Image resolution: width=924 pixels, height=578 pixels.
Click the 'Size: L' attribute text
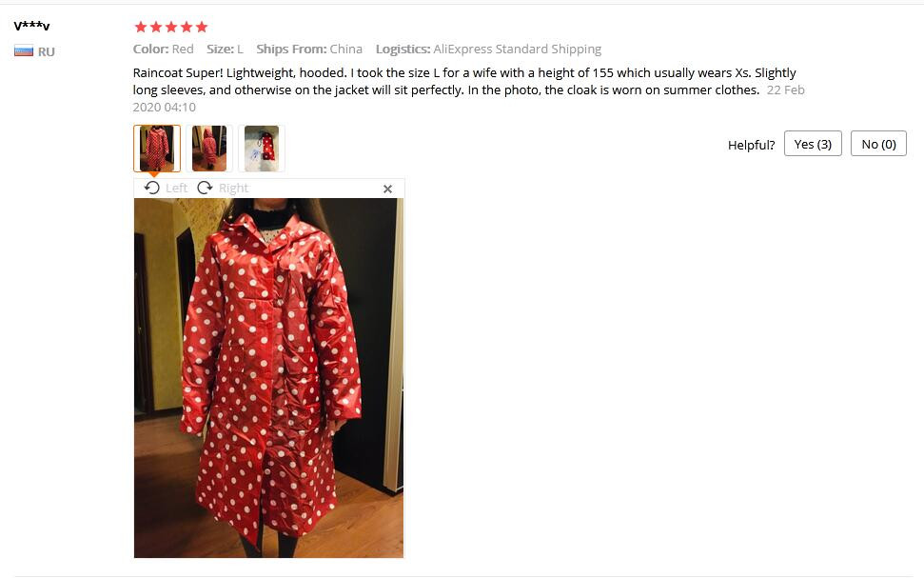point(225,49)
